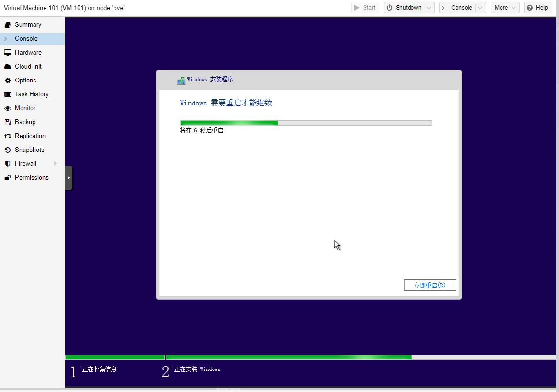559x392 pixels.
Task: Click the step 1 bottom progress bar
Action: [115, 357]
